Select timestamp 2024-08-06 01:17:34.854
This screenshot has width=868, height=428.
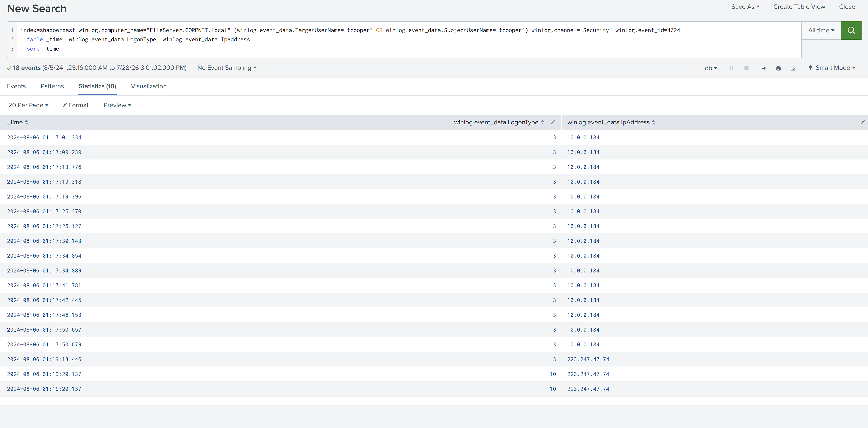(x=44, y=256)
